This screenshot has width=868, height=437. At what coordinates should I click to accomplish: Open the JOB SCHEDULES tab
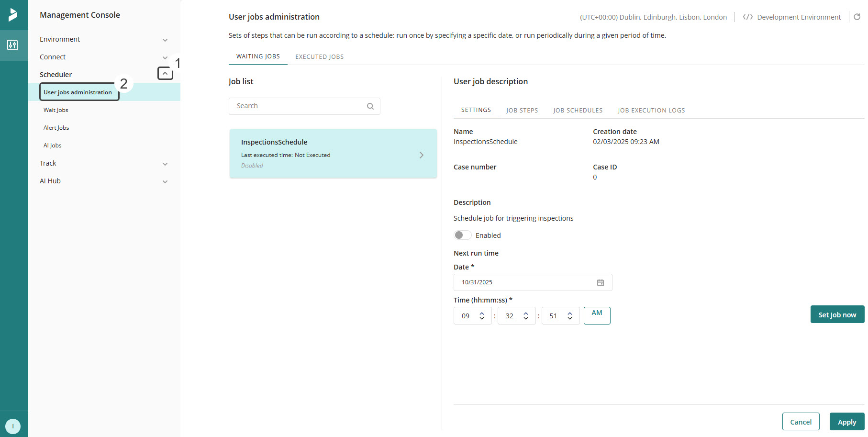578,110
